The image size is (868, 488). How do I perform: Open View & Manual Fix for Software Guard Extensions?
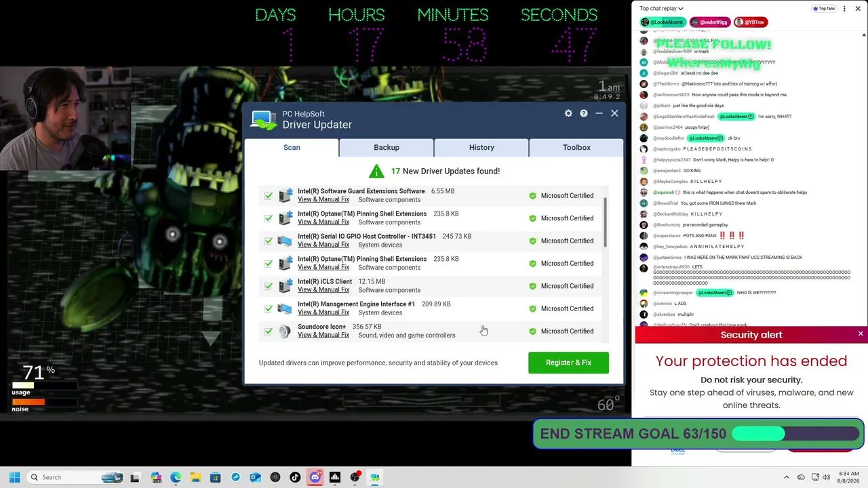pos(323,199)
